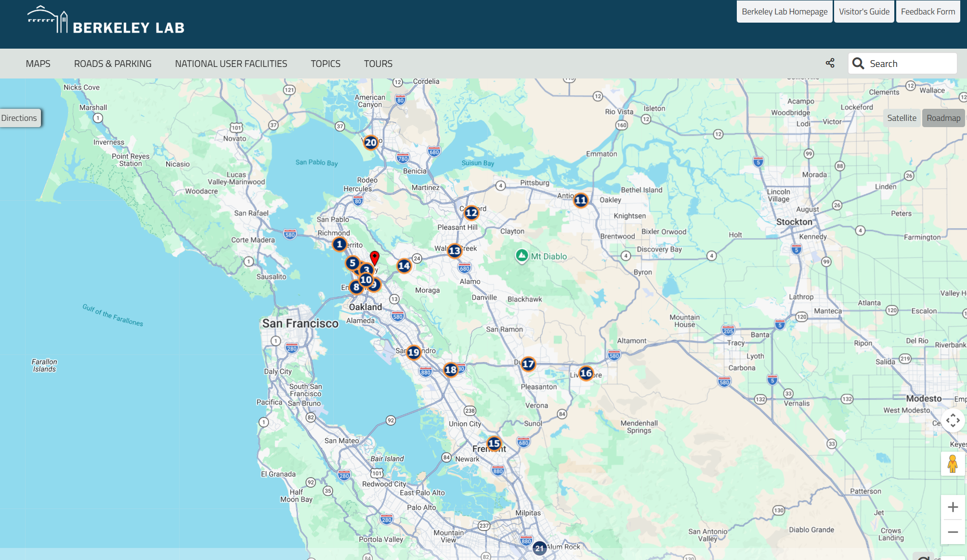
Task: Select map marker number 12
Action: 471,213
